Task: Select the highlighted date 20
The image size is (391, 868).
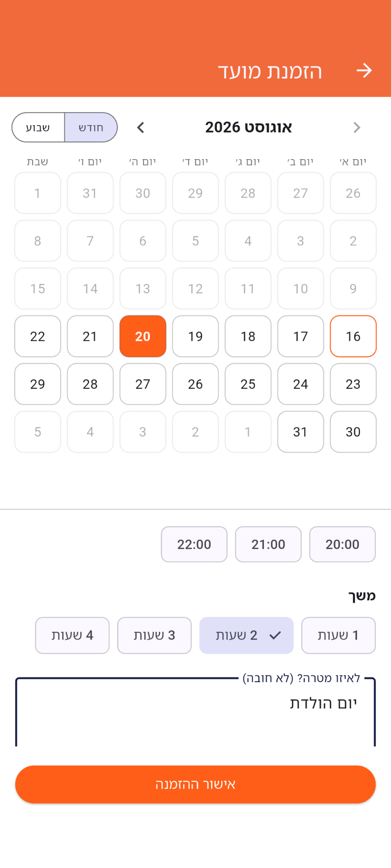Action: (x=143, y=336)
